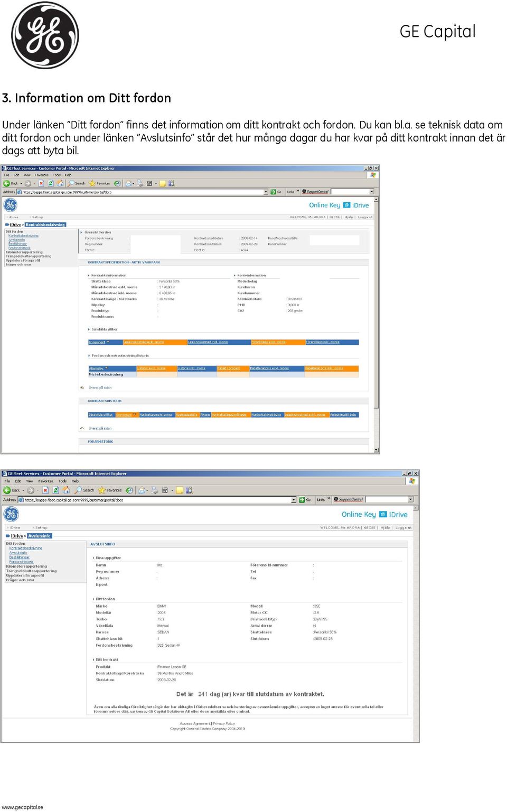The height and width of the screenshot is (812, 507).
Task: Open Edit menu in the Avslutsinfo browser window
Action: [18, 481]
